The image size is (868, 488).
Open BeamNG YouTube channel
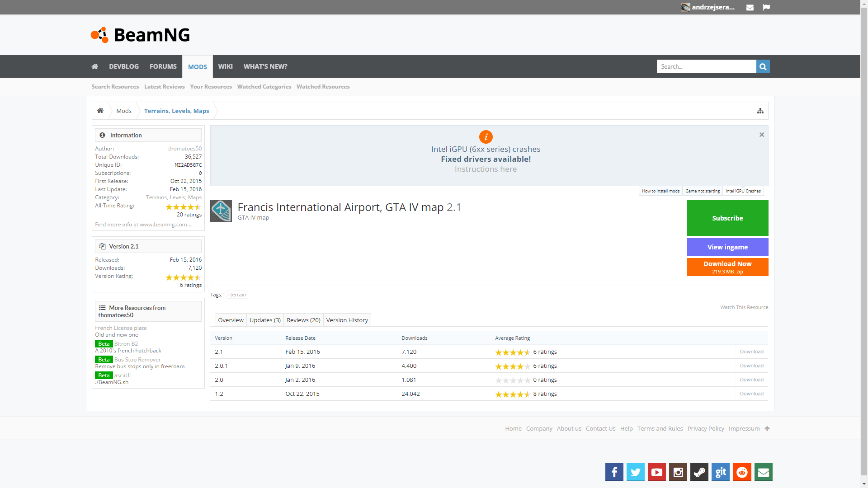click(656, 472)
